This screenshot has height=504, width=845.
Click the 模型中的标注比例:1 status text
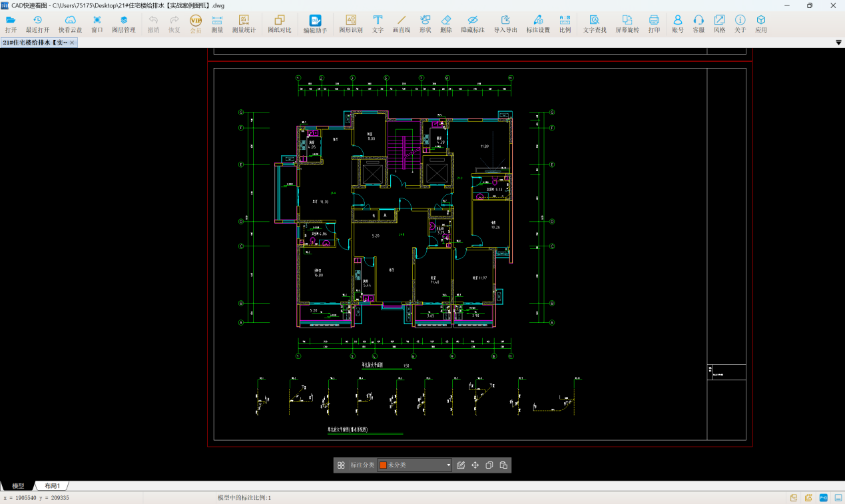244,498
